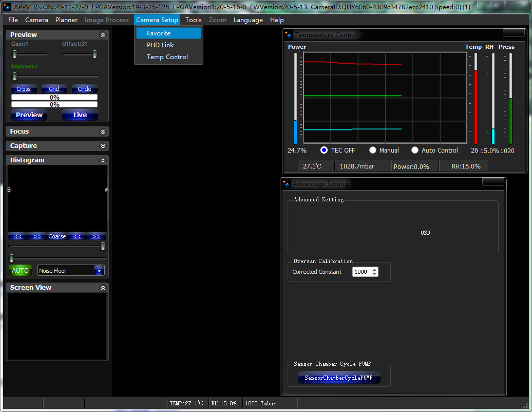Collapse the Preview panel
Image resolution: width=532 pixels, height=412 pixels.
pyautogui.click(x=103, y=35)
